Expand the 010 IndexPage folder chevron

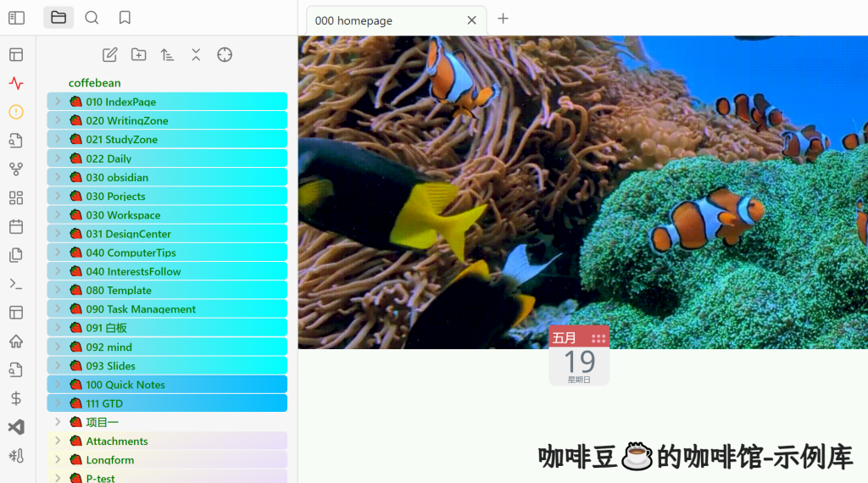pos(58,102)
